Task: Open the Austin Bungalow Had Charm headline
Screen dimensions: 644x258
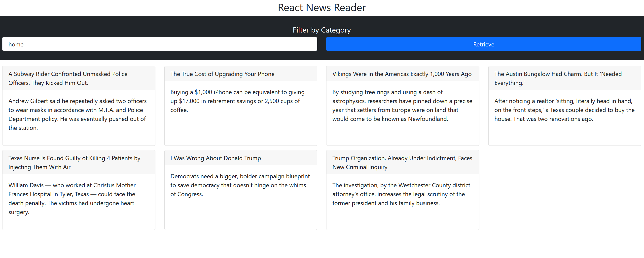Action: [x=558, y=78]
